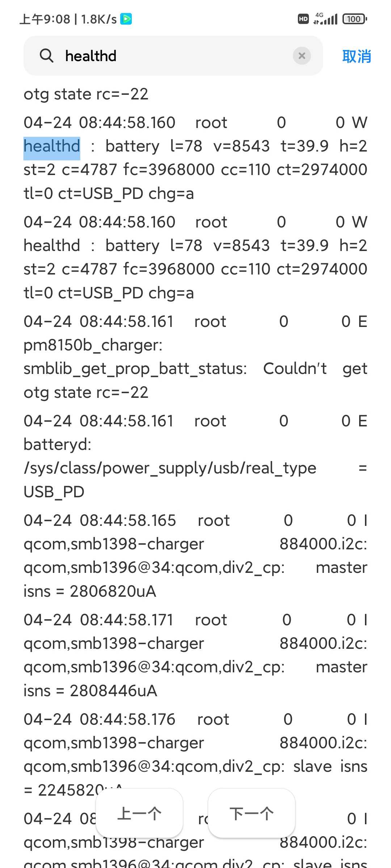Tap the 4G signal strength icon

pos(325,18)
